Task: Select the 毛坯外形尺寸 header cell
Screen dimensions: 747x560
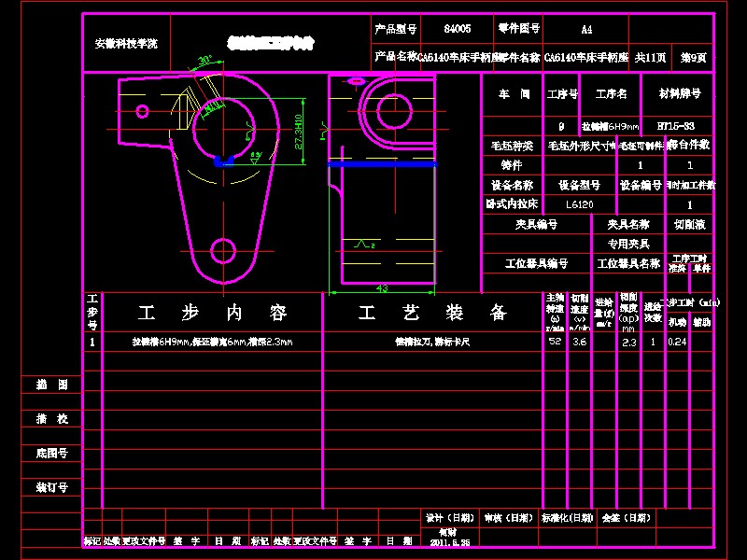Action: pyautogui.click(x=581, y=146)
